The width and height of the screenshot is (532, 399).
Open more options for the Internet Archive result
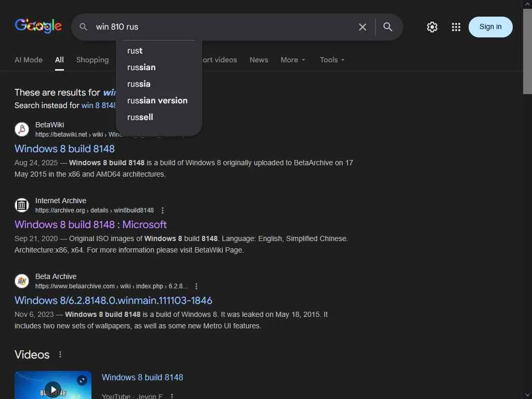(x=163, y=210)
